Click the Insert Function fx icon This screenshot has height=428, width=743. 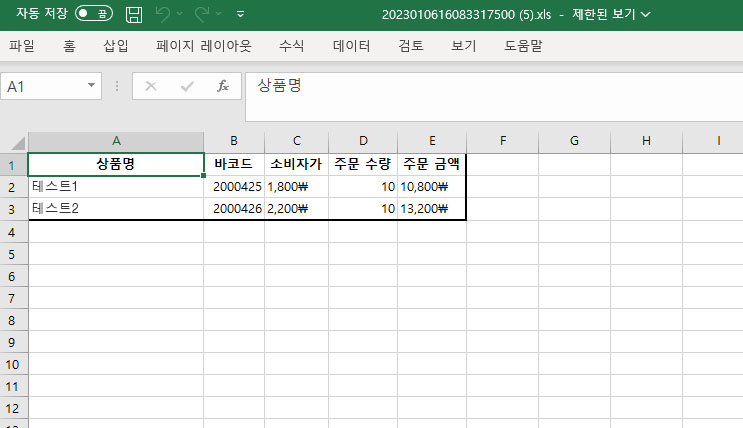[223, 86]
